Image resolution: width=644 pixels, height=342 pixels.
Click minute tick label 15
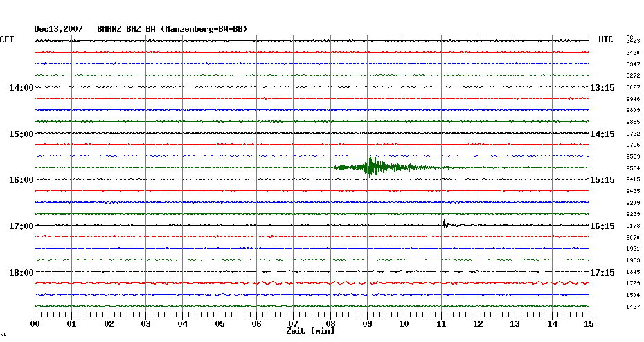pyautogui.click(x=589, y=324)
